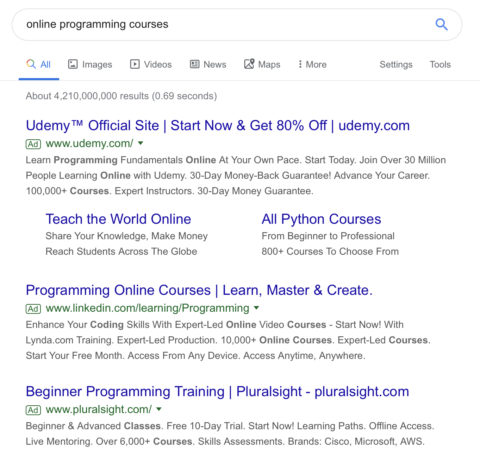This screenshot has width=480, height=463.
Task: Open the Tools menu
Action: pos(440,64)
